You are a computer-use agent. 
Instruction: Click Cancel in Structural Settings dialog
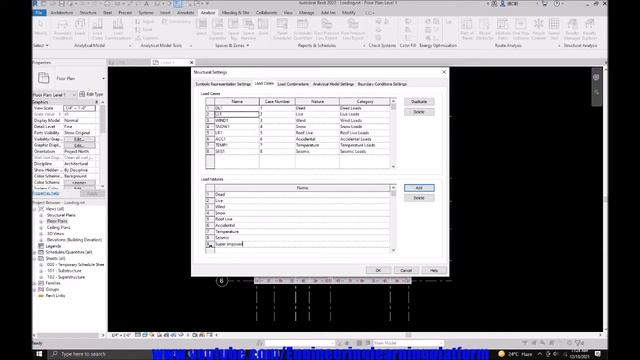tap(406, 270)
